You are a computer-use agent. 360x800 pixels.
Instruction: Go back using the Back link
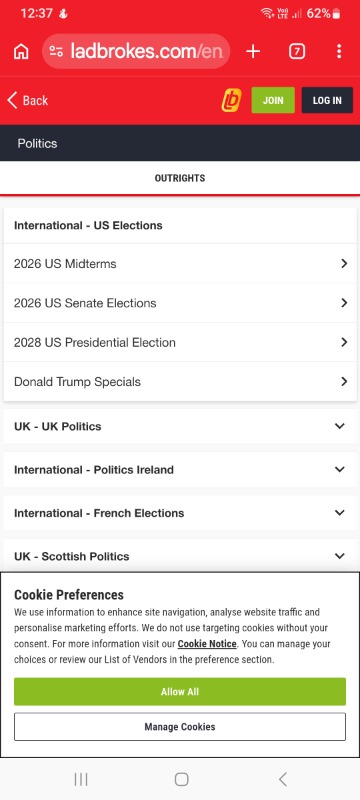click(x=28, y=101)
